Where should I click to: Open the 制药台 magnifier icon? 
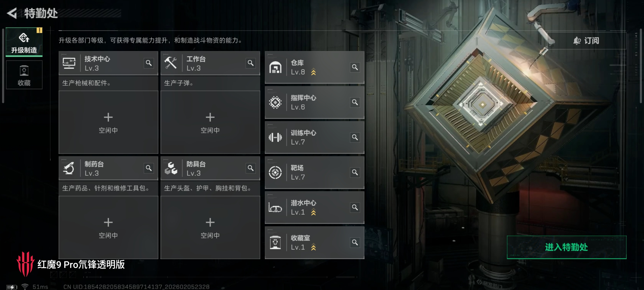pos(149,168)
